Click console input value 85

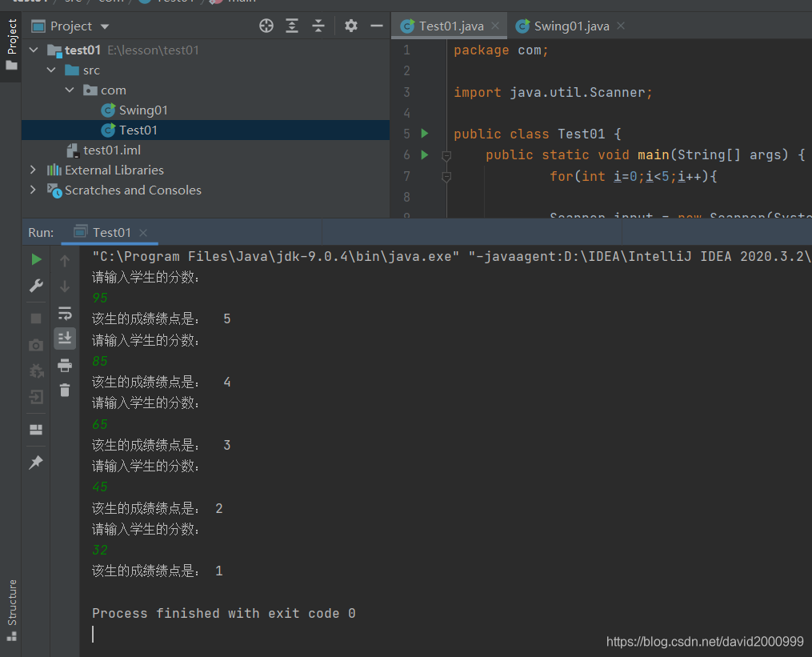tap(100, 361)
